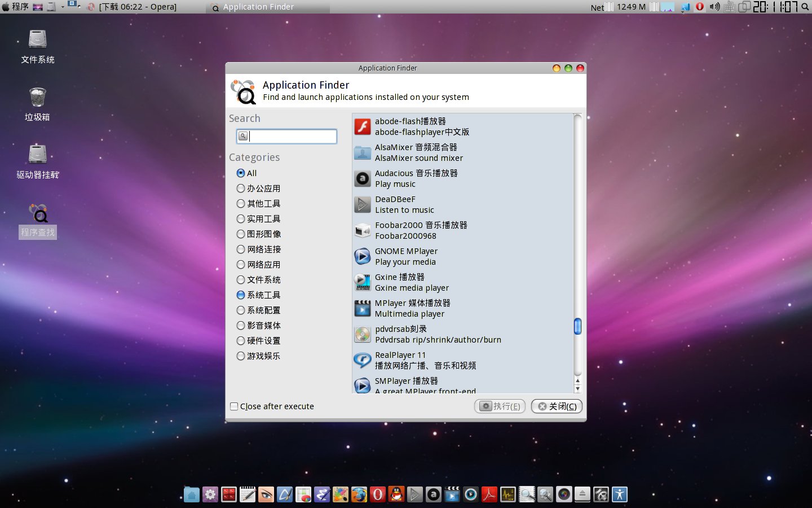Click the keyboard icon in top panel
The width and height of the screenshot is (812, 508).
pos(730,7)
